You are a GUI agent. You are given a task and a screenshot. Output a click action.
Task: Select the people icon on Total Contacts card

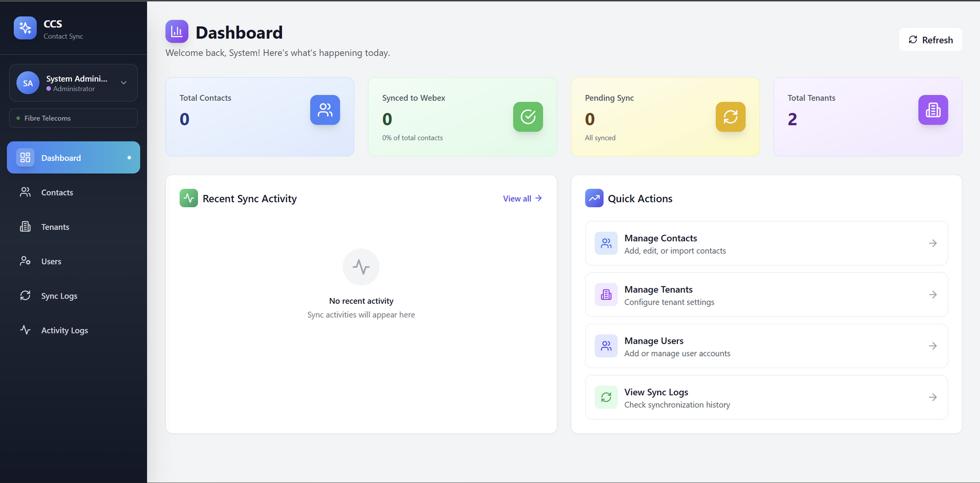(x=325, y=110)
